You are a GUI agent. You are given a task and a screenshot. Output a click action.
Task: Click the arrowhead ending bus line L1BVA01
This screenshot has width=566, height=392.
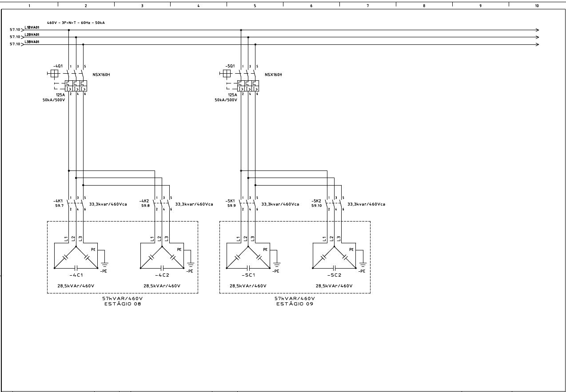pos(538,30)
